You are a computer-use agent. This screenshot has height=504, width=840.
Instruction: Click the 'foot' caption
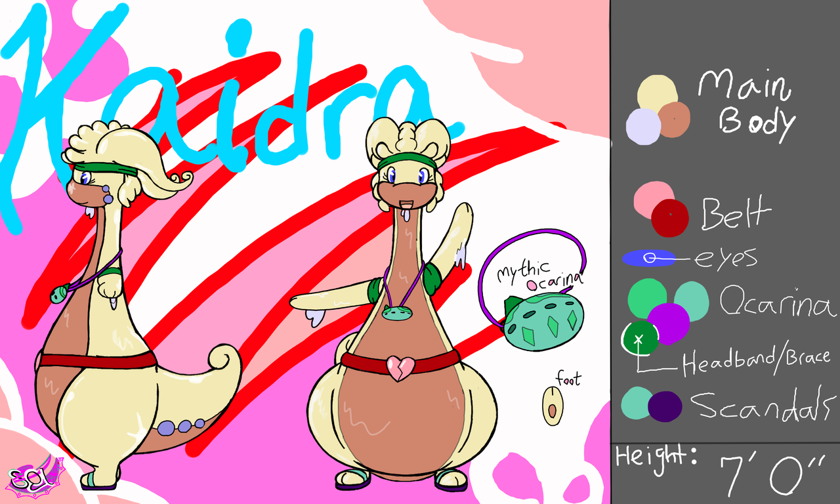click(568, 380)
